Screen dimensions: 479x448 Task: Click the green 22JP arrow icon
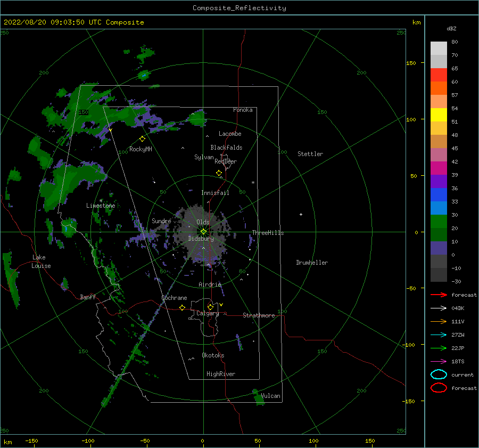coord(439,348)
